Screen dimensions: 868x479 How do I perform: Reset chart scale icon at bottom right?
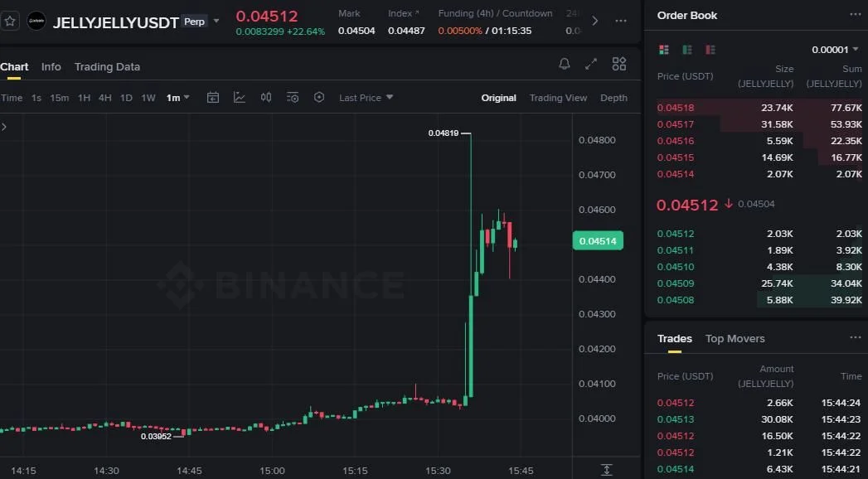point(607,470)
